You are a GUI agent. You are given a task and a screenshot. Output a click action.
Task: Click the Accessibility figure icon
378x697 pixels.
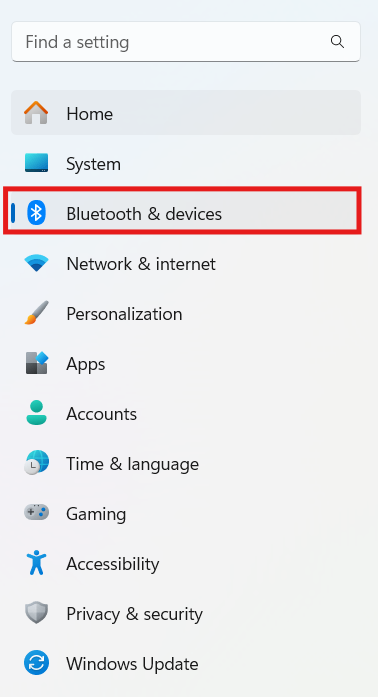pos(36,563)
